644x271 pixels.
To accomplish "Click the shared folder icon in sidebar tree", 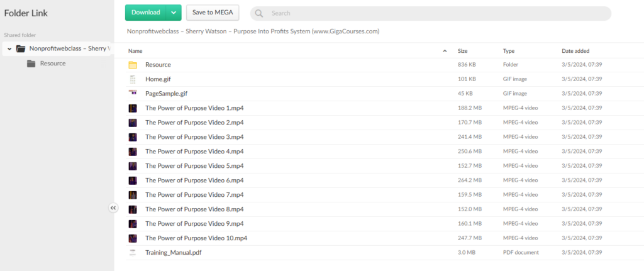I will (x=21, y=48).
